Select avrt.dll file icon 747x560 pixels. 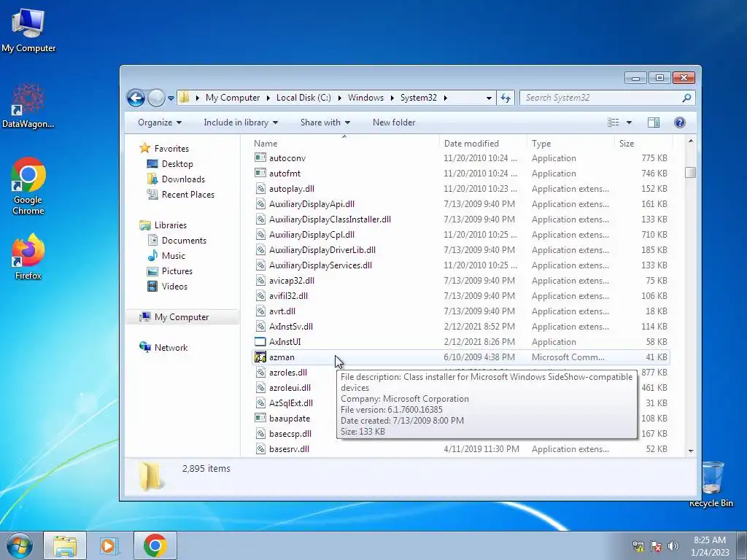pyautogui.click(x=260, y=311)
